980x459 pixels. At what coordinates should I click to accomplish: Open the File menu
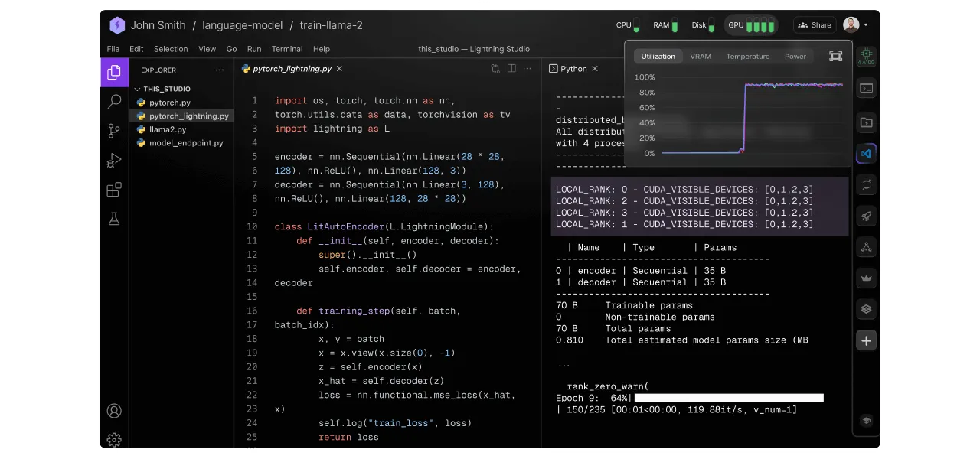pos(113,48)
